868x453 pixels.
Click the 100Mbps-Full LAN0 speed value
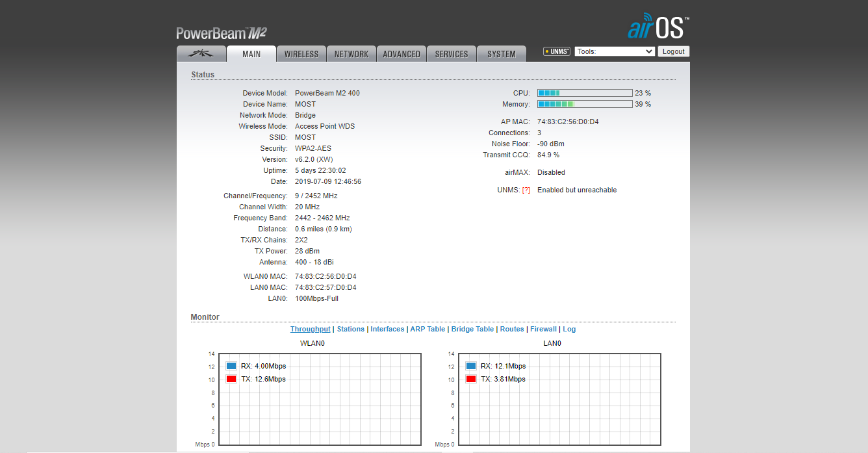tap(316, 298)
